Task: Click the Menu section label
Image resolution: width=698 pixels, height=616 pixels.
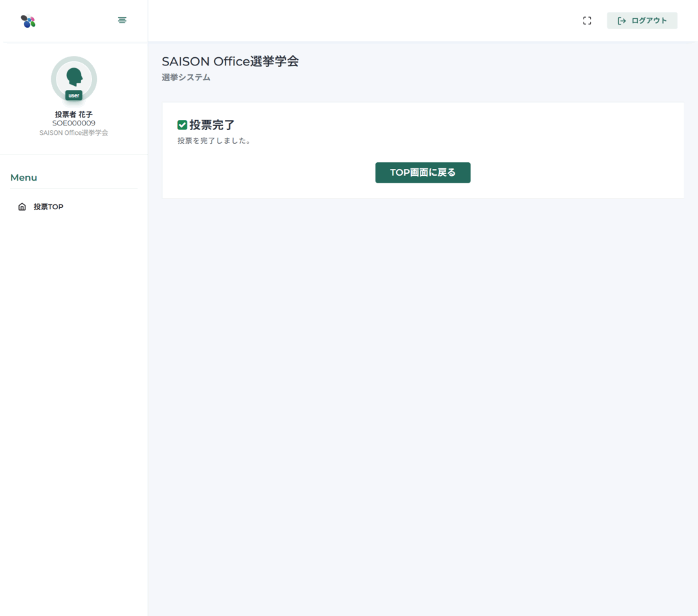Action: [24, 178]
